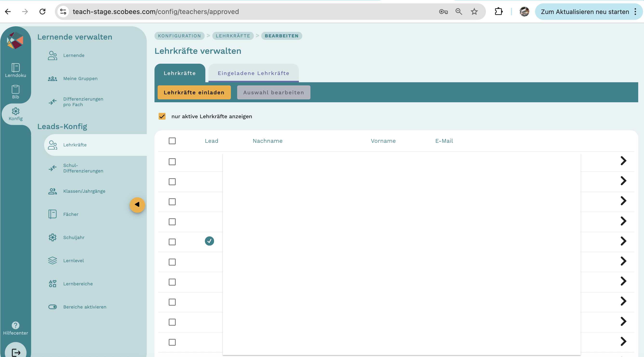
Task: Open Lernbereiche shapes icon in sidebar
Action: click(53, 283)
